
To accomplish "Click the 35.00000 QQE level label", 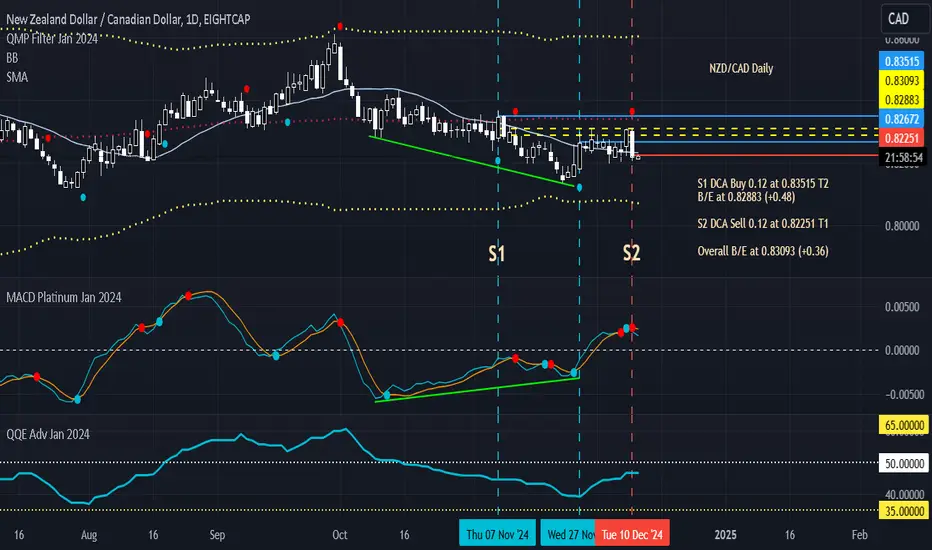I will pyautogui.click(x=903, y=511).
